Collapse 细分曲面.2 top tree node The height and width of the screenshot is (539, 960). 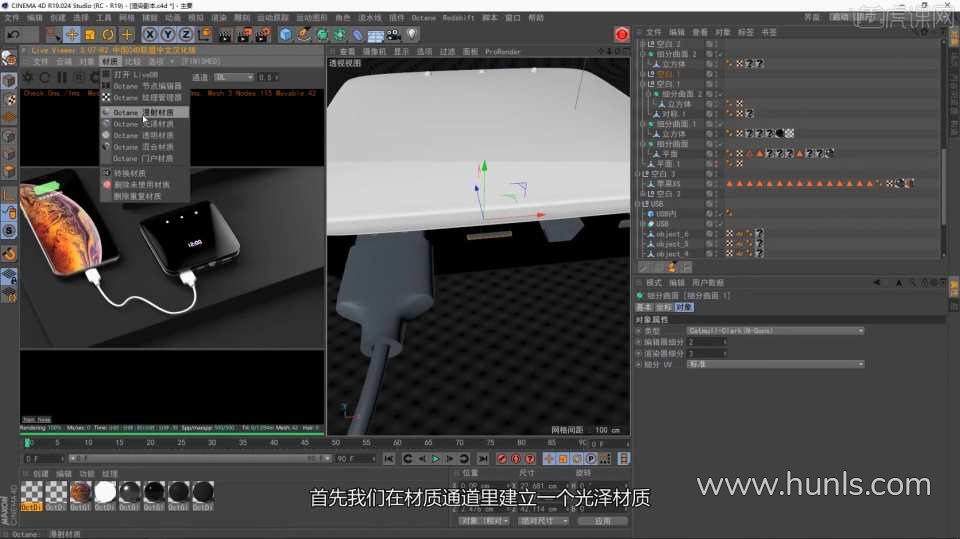click(643, 55)
